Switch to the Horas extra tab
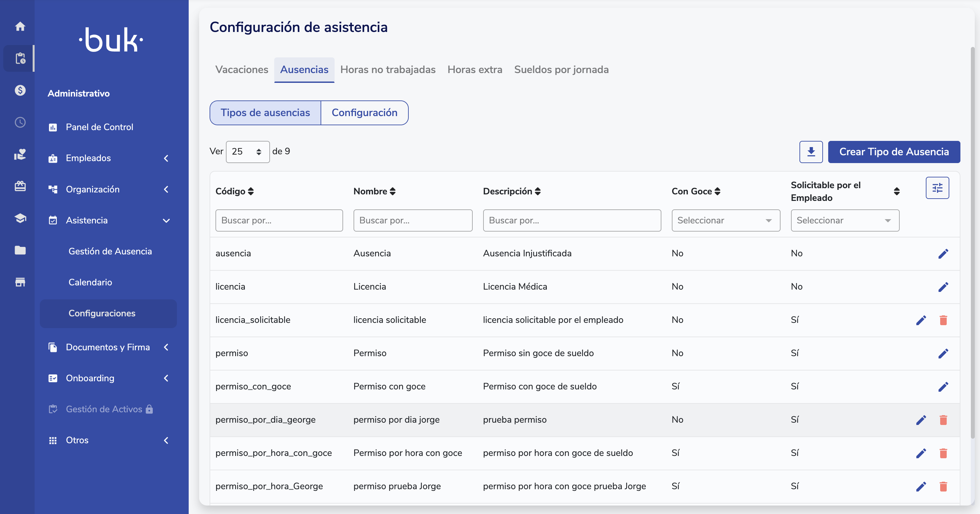Viewport: 980px width, 514px height. pyautogui.click(x=475, y=69)
